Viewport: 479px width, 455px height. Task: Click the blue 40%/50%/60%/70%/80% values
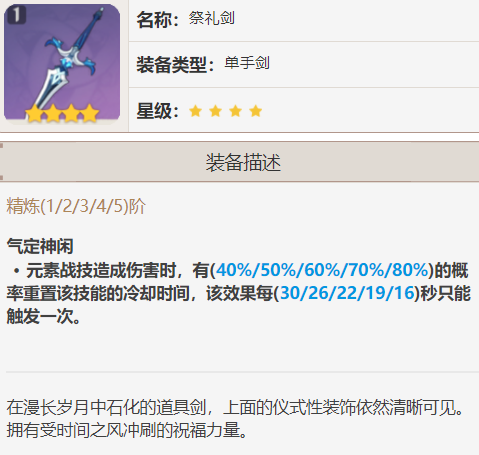tap(322, 270)
